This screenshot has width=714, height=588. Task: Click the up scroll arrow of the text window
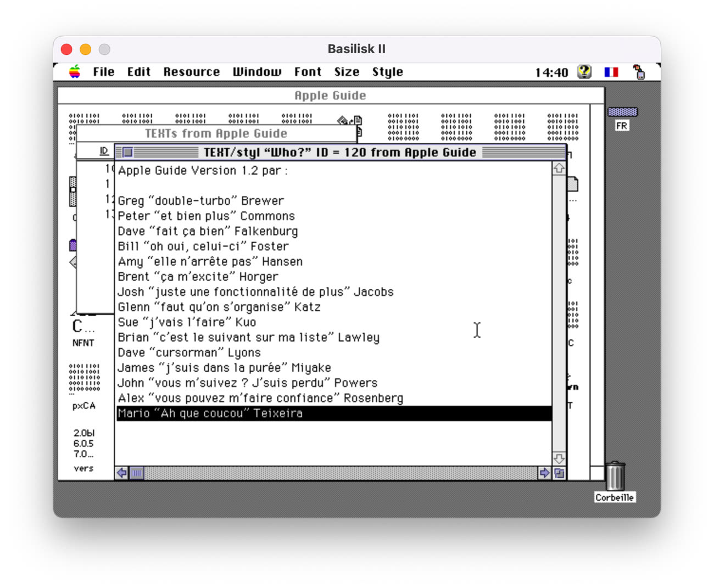click(559, 169)
